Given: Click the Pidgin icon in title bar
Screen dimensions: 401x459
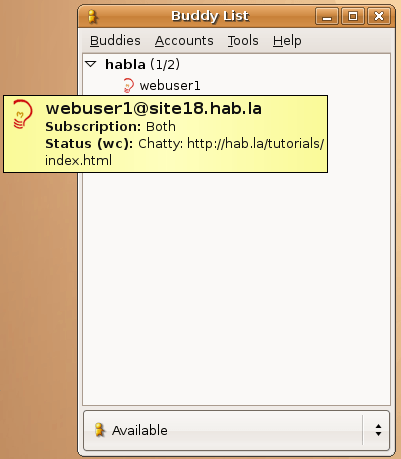Looking at the screenshot, I should 92,16.
